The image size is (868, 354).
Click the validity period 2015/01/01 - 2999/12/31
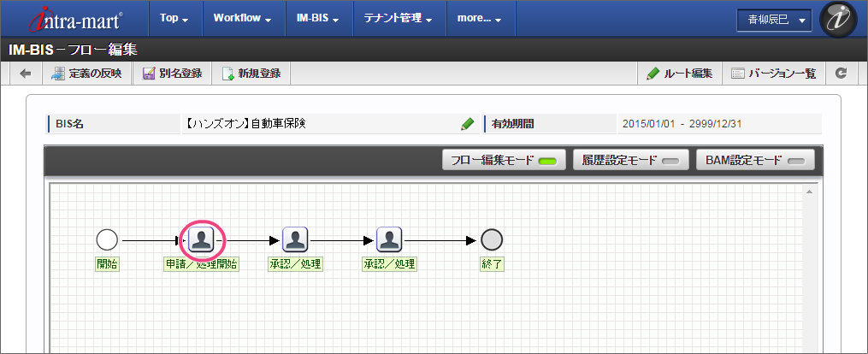[682, 124]
